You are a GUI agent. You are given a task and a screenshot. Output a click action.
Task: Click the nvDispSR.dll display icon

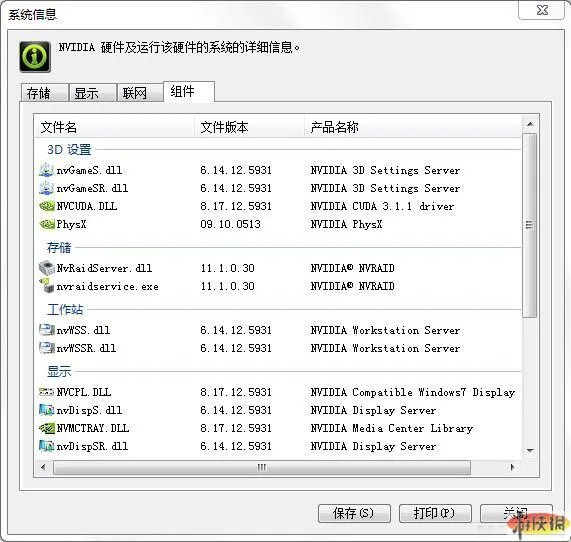tap(47, 446)
